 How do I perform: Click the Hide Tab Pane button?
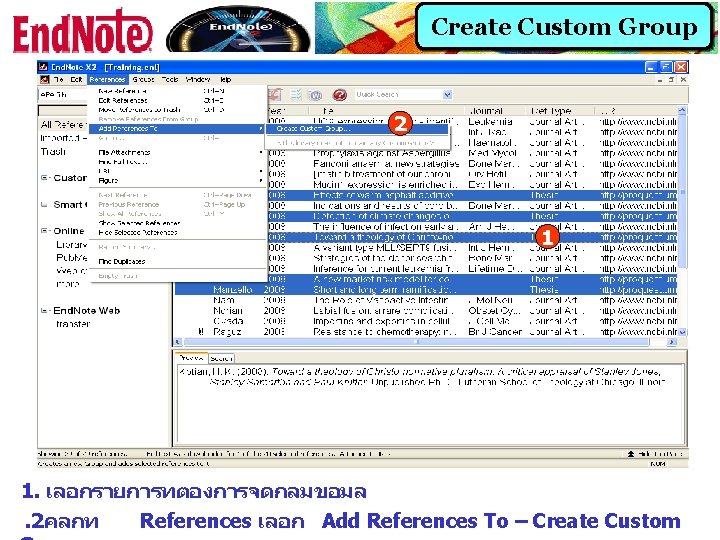coord(654,454)
